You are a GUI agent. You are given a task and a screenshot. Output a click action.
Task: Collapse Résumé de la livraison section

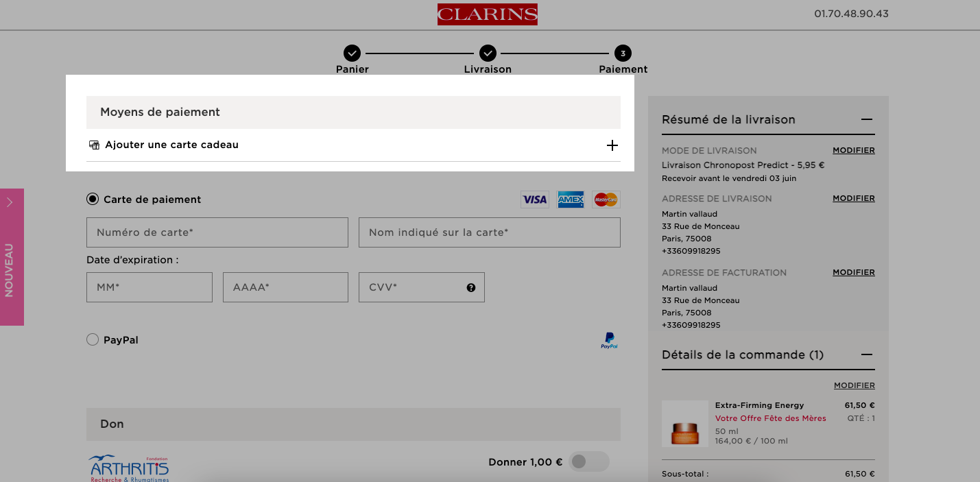tap(867, 119)
